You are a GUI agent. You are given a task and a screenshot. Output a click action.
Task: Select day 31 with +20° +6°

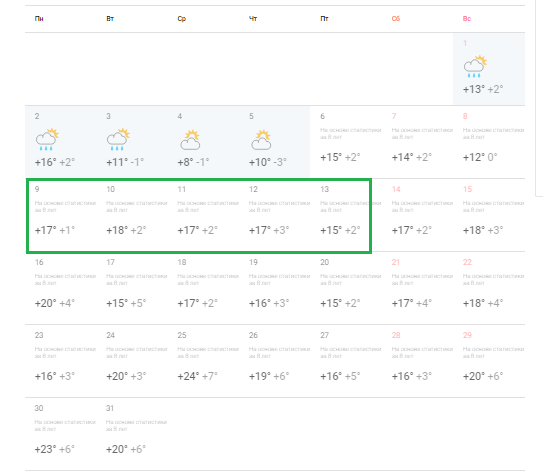[x=132, y=434]
